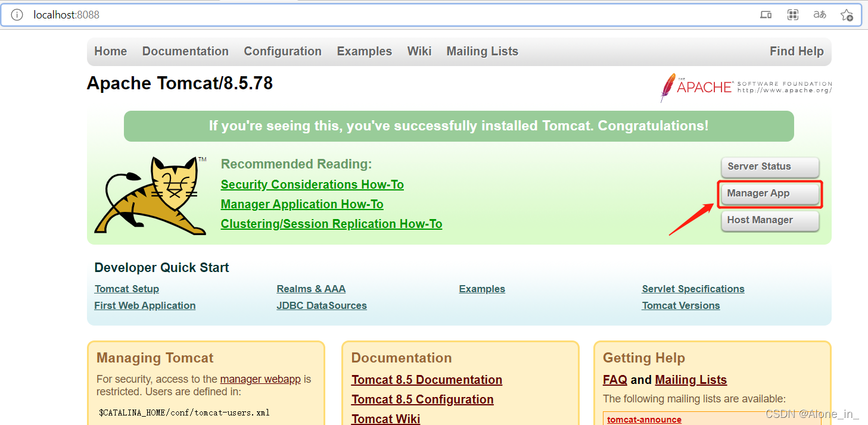The width and height of the screenshot is (868, 425).
Task: Open the Tomcat Wiki link
Action: (385, 418)
